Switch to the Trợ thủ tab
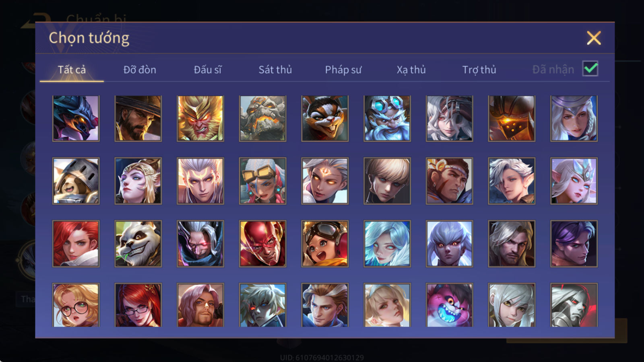 click(x=479, y=70)
